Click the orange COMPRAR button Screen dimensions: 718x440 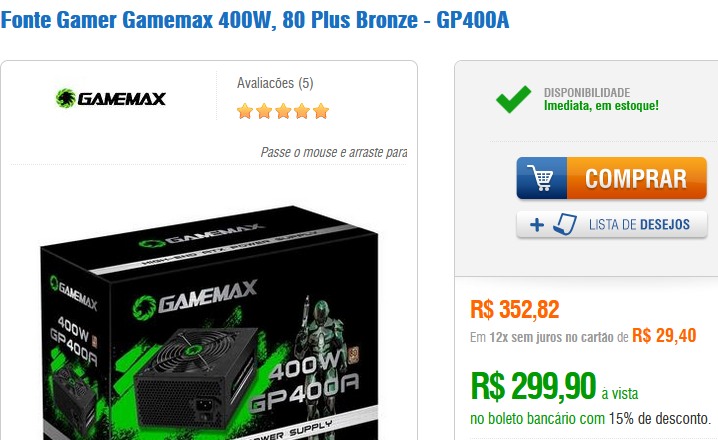point(612,178)
